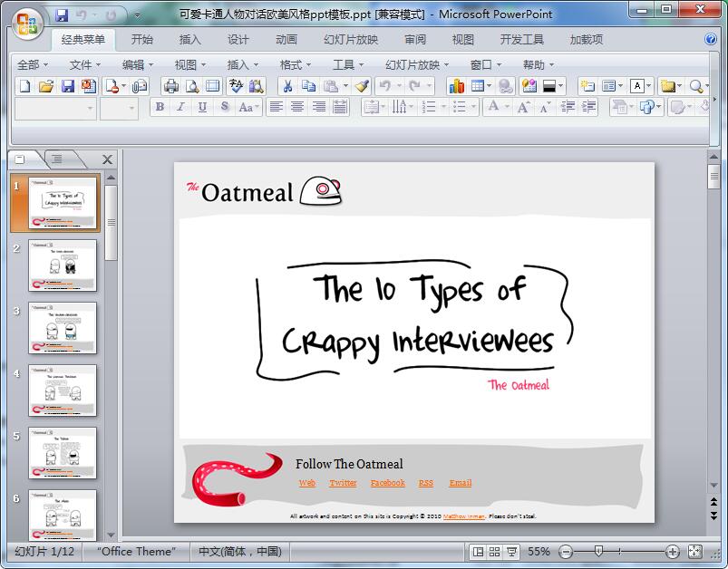Insert a chart with the bar chart icon
Viewport: 728px width, 569px height.
click(x=456, y=86)
